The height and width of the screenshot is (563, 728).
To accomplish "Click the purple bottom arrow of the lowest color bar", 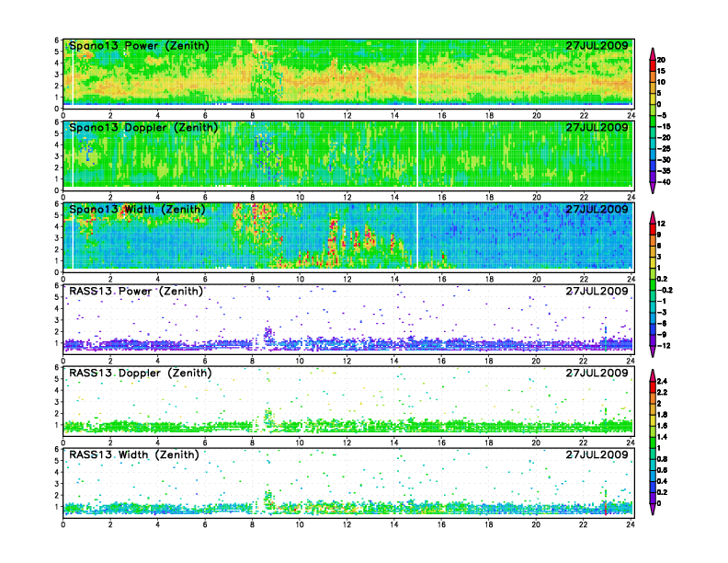I will click(x=653, y=509).
